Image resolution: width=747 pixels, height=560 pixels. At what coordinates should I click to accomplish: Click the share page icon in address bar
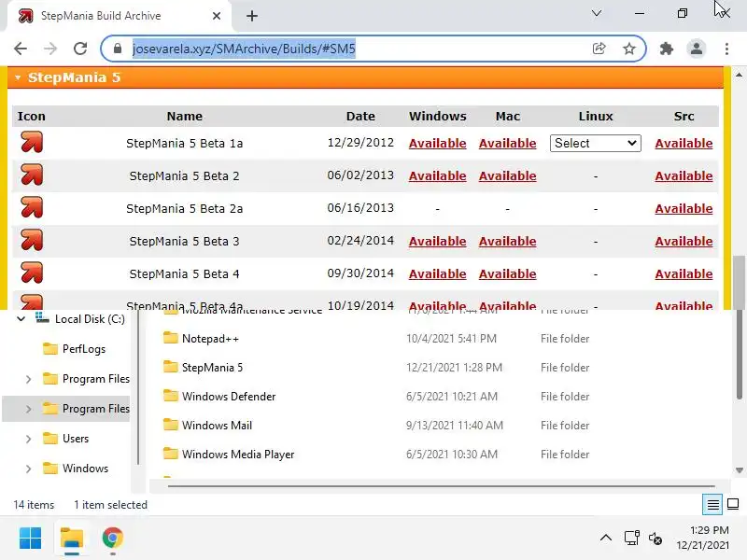click(x=599, y=49)
